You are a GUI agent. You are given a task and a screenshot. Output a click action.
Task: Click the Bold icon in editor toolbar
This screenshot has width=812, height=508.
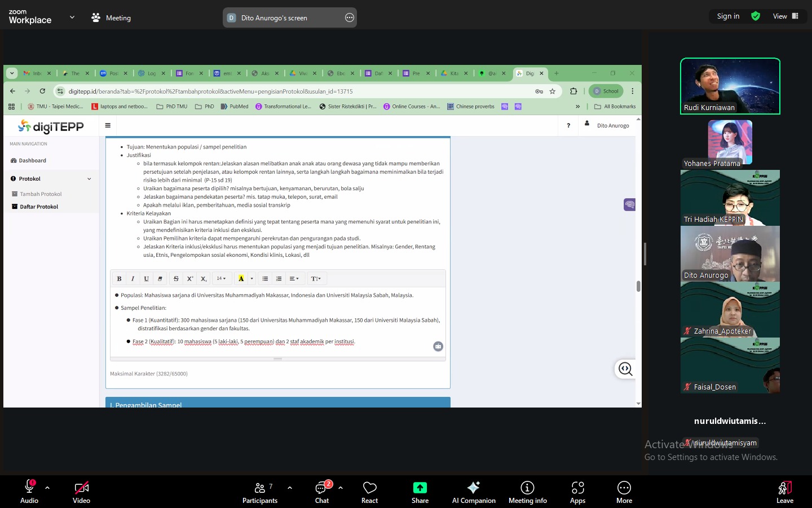[x=119, y=279]
